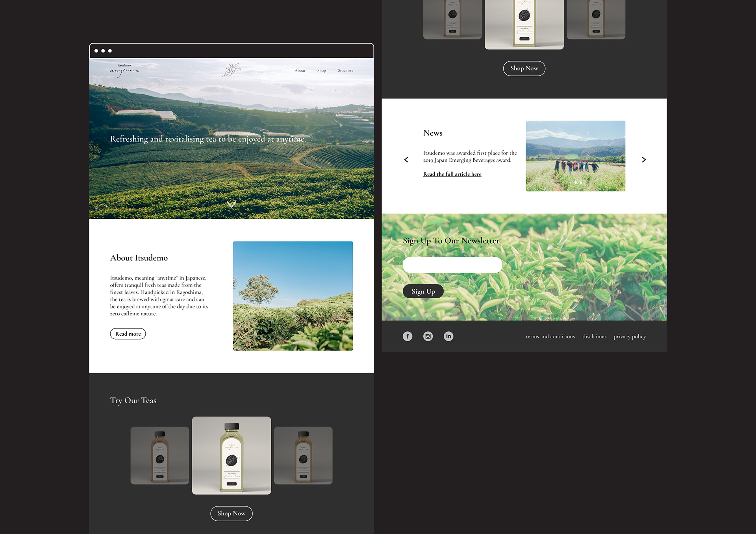Click the anytime script logo in header

point(124,70)
